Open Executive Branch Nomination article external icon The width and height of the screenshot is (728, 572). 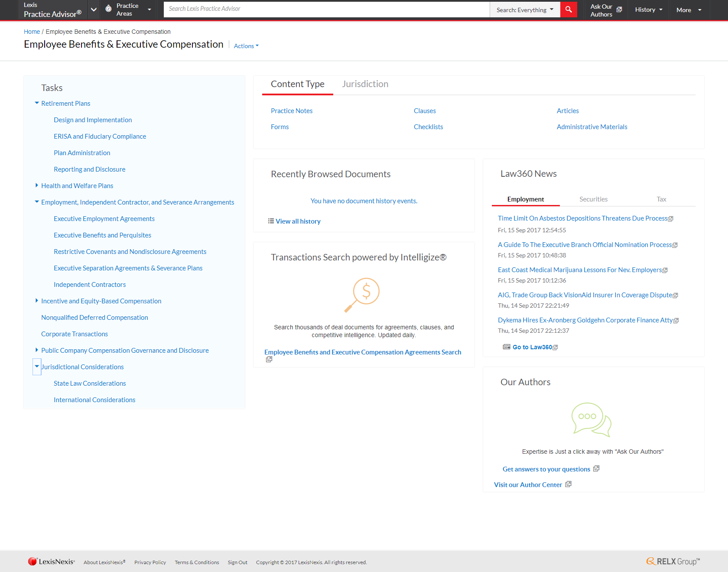[675, 245]
